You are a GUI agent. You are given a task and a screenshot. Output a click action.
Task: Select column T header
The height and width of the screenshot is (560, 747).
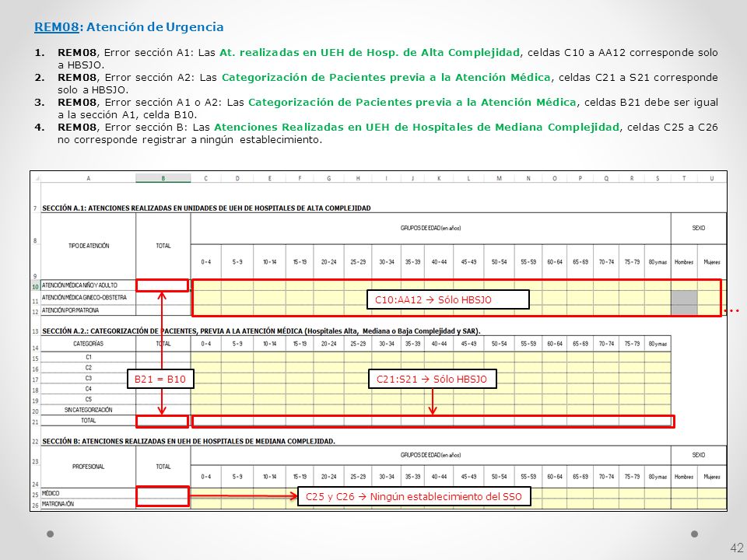(684, 179)
